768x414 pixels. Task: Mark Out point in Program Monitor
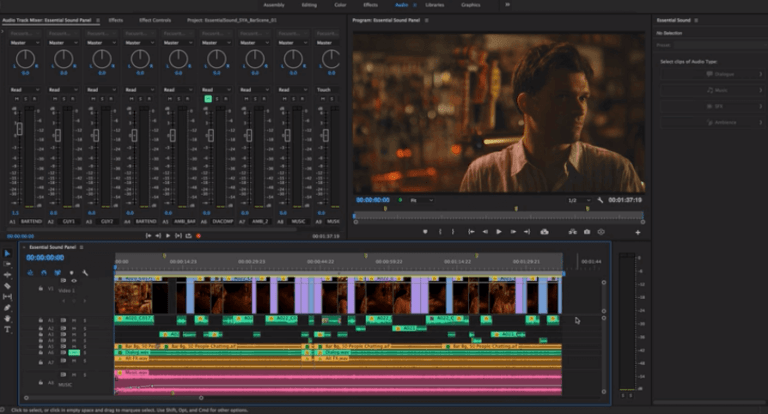[453, 232]
